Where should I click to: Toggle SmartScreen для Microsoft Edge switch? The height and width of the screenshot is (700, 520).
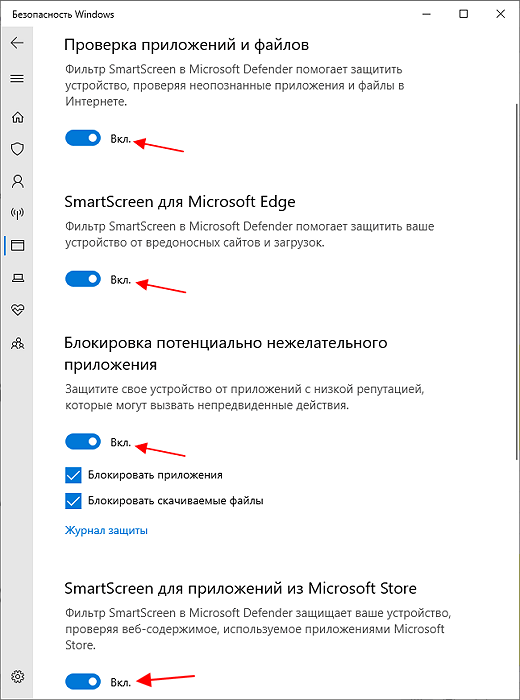(83, 279)
